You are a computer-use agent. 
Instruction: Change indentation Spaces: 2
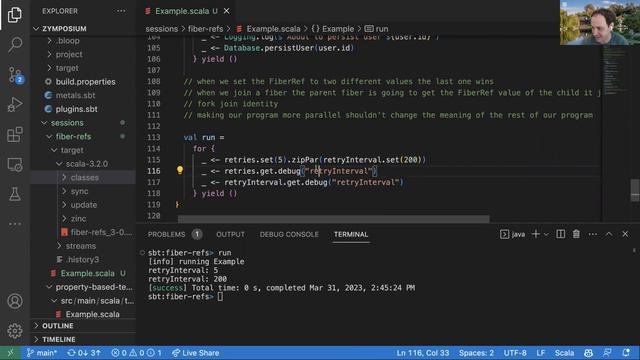pos(476,353)
